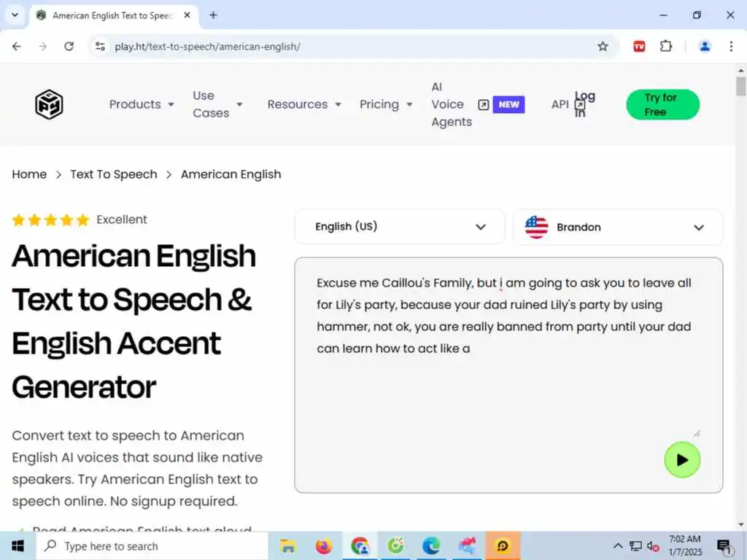The image size is (747, 560).
Task: Go to Home breadcrumb
Action: click(29, 174)
